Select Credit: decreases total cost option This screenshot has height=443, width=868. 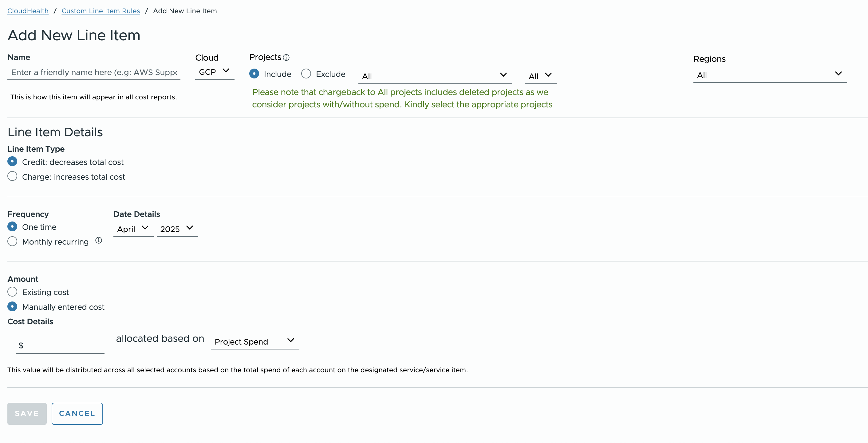(x=13, y=162)
